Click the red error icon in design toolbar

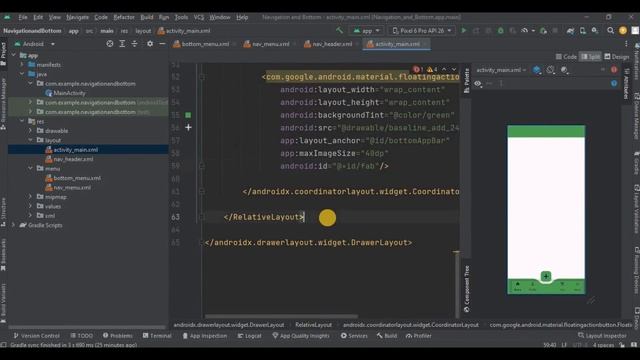(x=614, y=70)
